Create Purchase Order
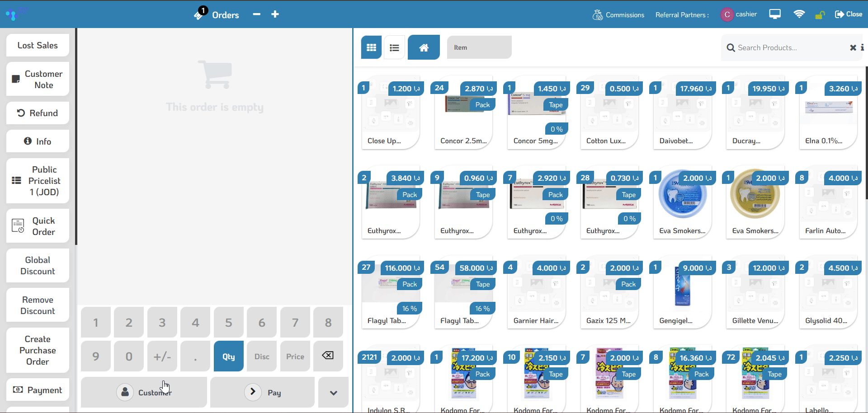The image size is (868, 413). [38, 350]
